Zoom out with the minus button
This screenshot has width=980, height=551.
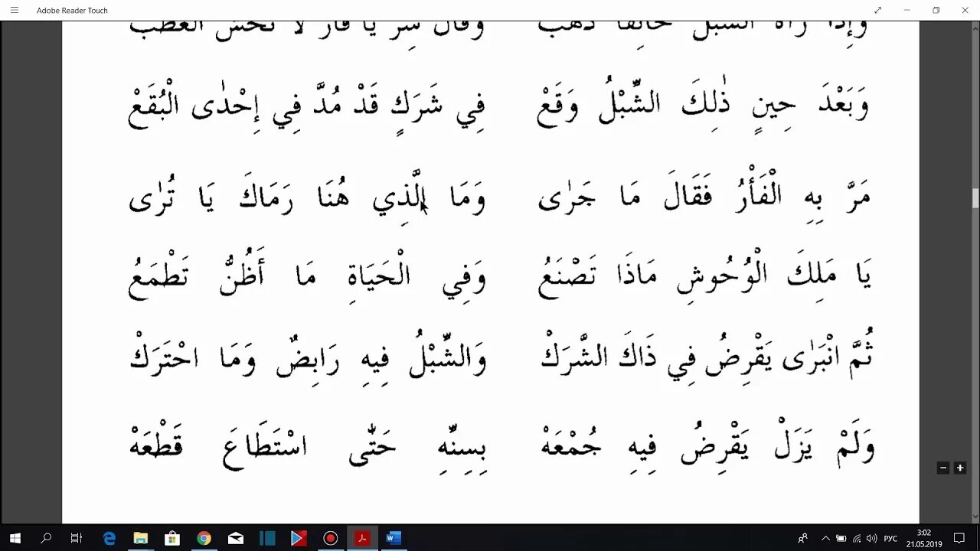(x=943, y=468)
